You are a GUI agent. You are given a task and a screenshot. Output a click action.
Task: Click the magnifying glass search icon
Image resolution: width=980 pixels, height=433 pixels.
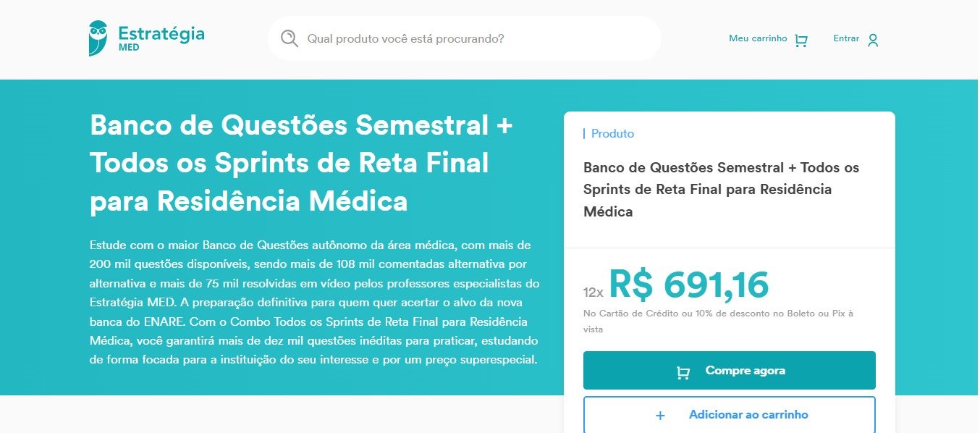[x=290, y=38]
